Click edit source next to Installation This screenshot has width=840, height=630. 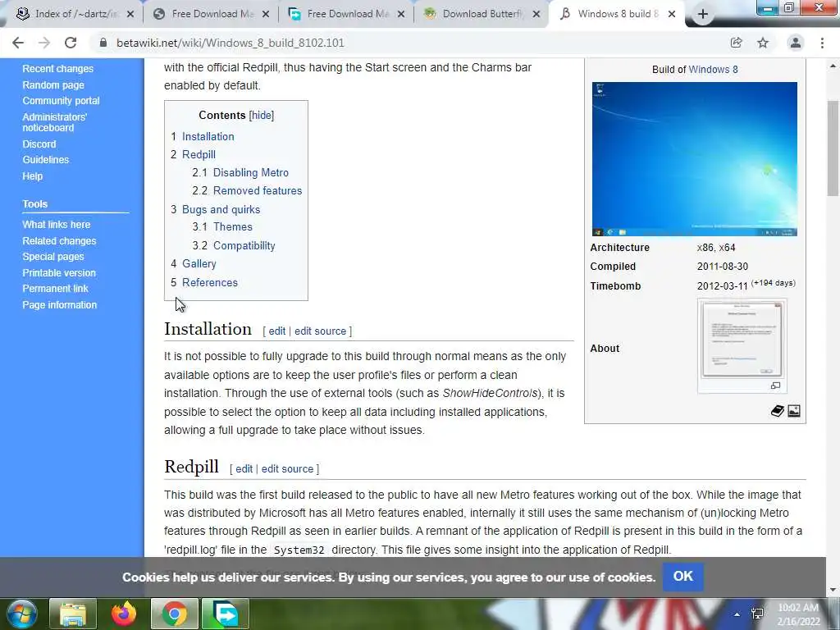[321, 331]
